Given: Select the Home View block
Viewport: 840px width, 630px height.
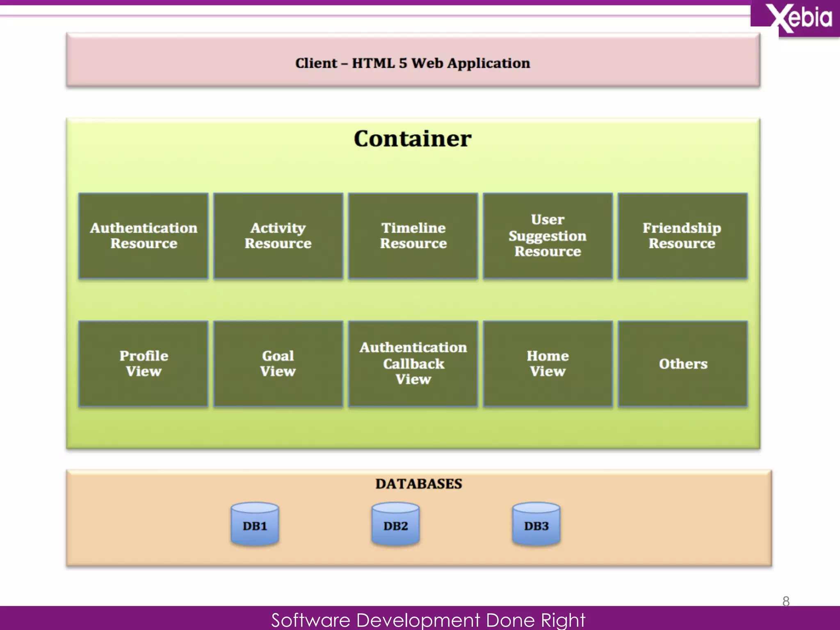Looking at the screenshot, I should tap(548, 364).
